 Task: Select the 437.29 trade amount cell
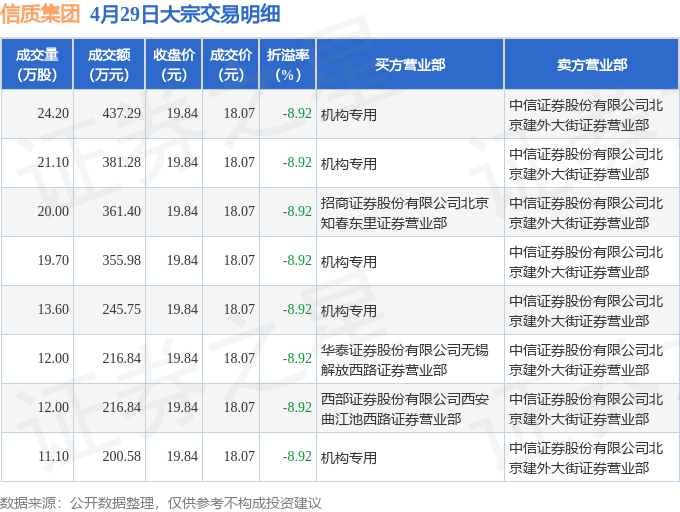pos(121,114)
